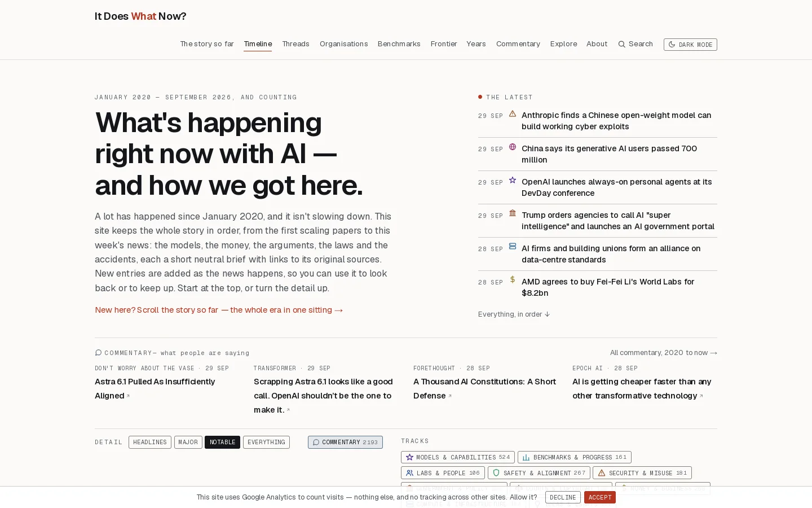Open 'A Thousand AI Constitutions: A Short Defense'
The width and height of the screenshot is (812, 508).
(484, 389)
